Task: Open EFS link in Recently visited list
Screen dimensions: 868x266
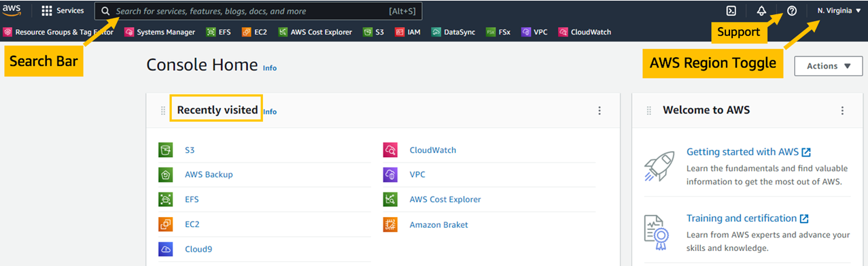Action: [192, 199]
